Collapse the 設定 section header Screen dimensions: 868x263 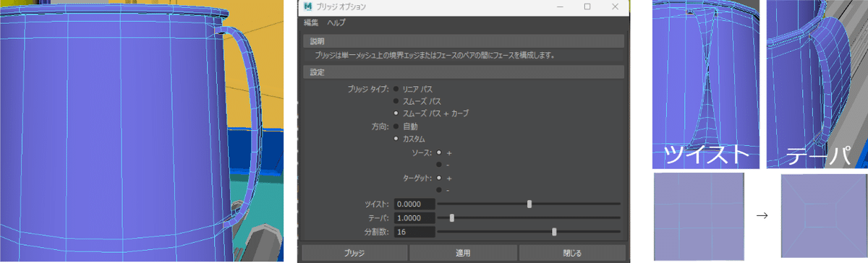463,72
